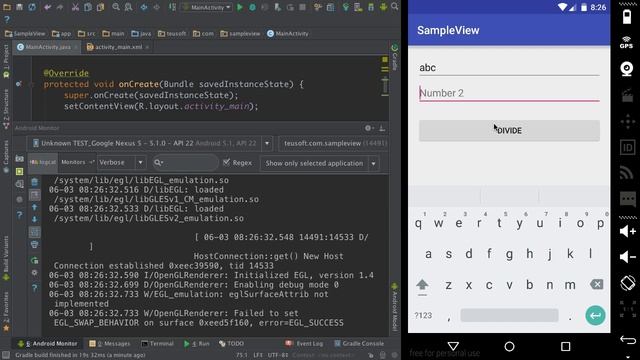Select the logcat tab

[x=43, y=162]
